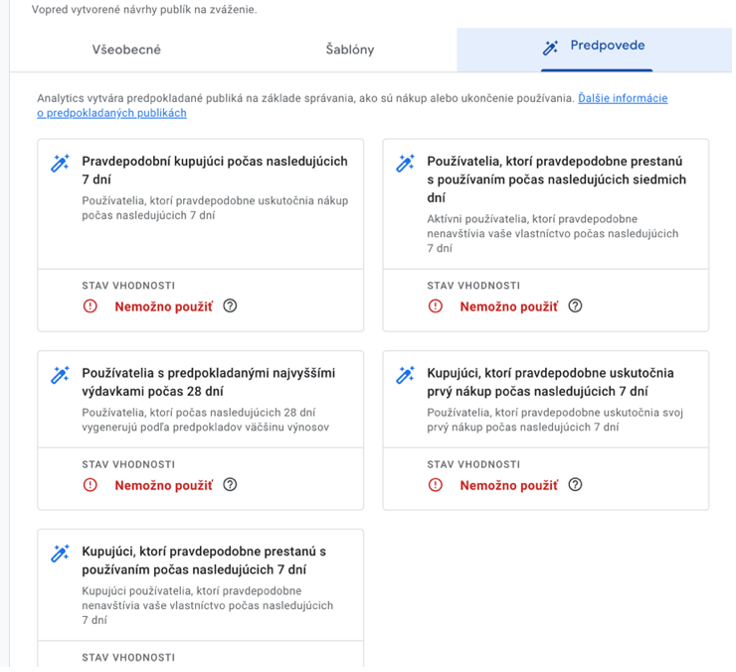
Task: Open help icon in 'Pravdepodobní kupujúci' eligibility status
Action: (x=230, y=306)
